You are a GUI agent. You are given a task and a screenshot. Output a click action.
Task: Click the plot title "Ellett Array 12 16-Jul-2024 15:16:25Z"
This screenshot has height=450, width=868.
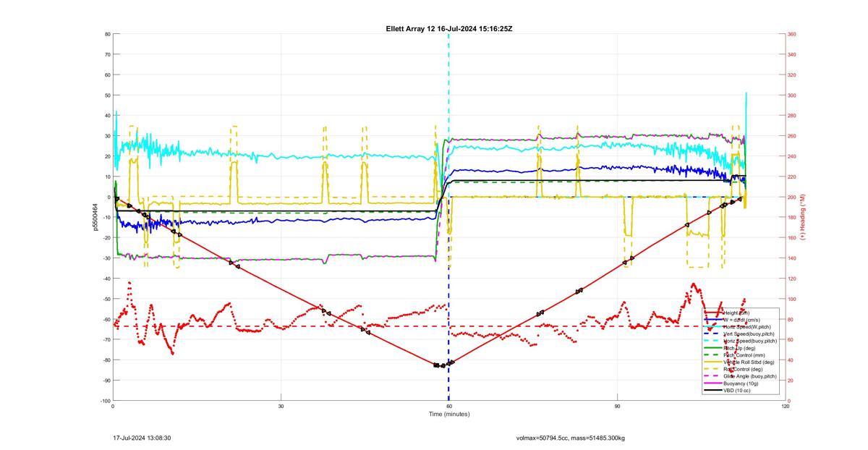(x=449, y=28)
